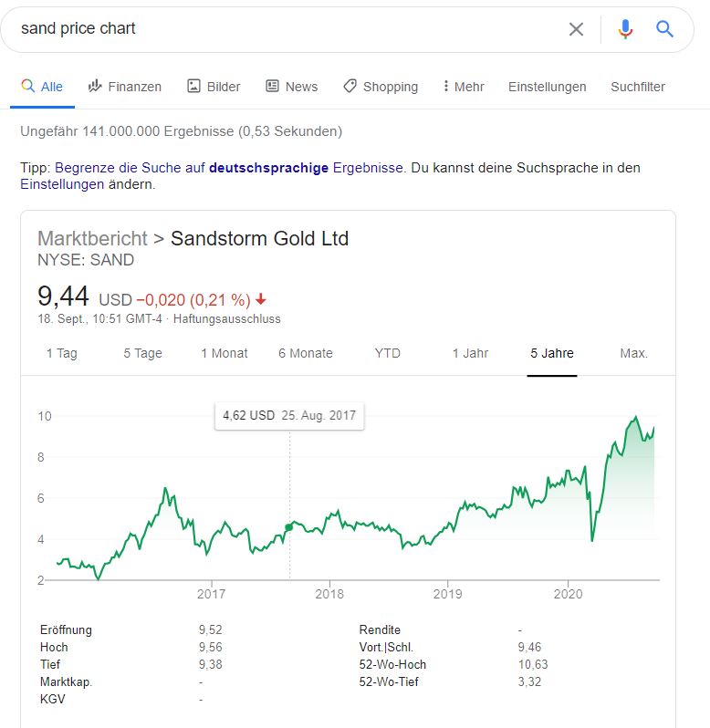Screen dimensions: 710x728
Task: Select the 5 Tage chart range
Action: pyautogui.click(x=142, y=353)
